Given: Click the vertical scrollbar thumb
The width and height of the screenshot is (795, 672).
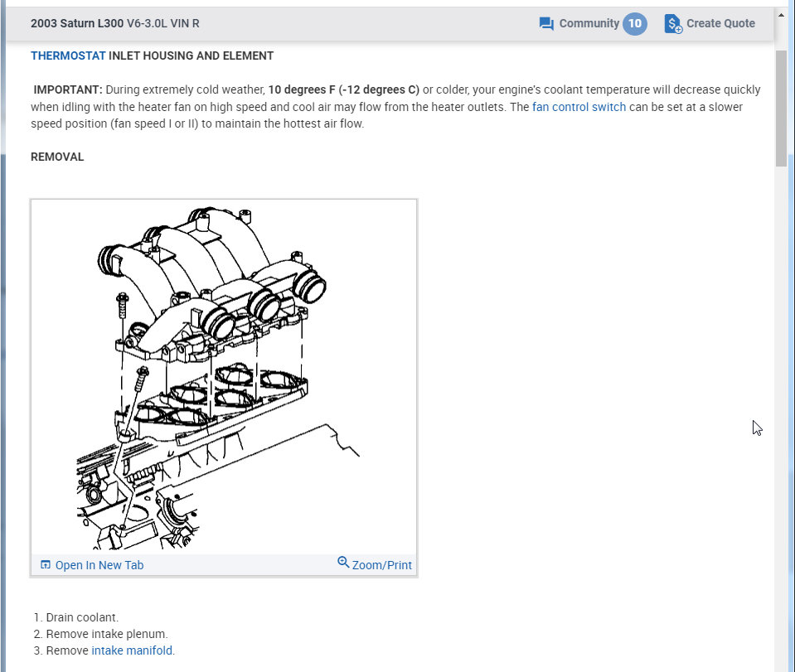Looking at the screenshot, I should (781, 108).
